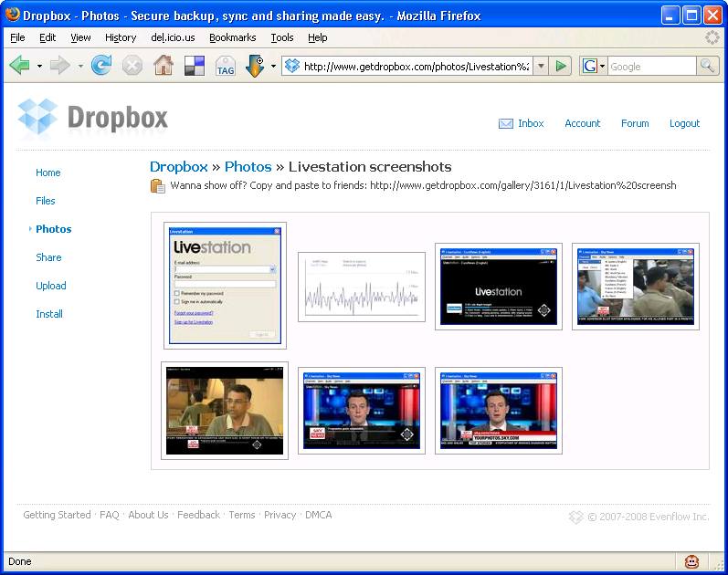The image size is (728, 575).
Task: Open the DMCA footer link
Action: click(319, 515)
